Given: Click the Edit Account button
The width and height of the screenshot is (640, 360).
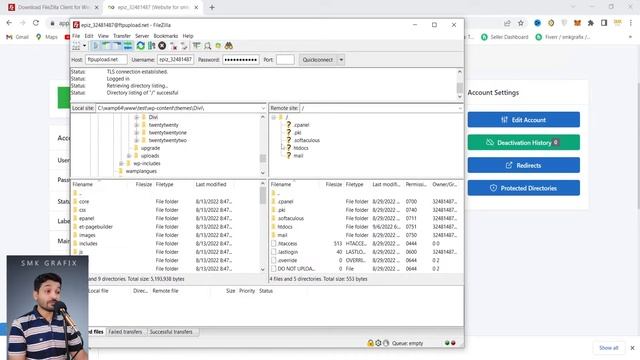Looking at the screenshot, I should tap(524, 120).
